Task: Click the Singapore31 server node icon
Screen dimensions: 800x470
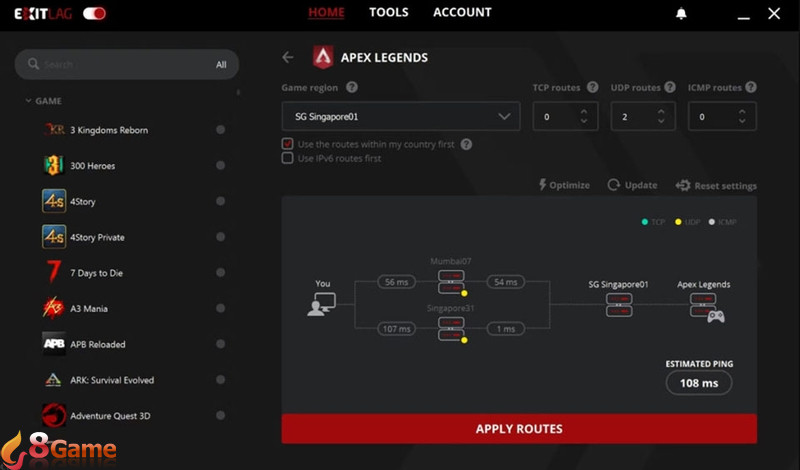Action: pos(451,329)
